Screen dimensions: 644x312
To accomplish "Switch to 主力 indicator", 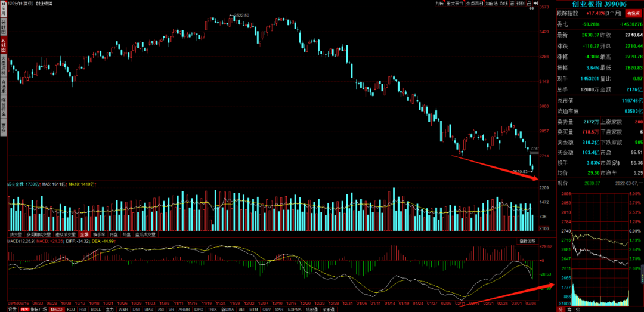I will tap(110, 309).
